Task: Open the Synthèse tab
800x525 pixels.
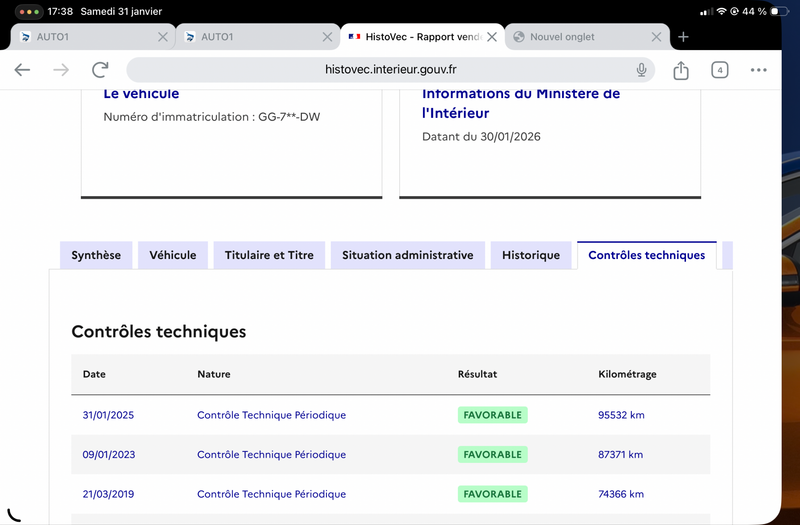Action: click(96, 255)
